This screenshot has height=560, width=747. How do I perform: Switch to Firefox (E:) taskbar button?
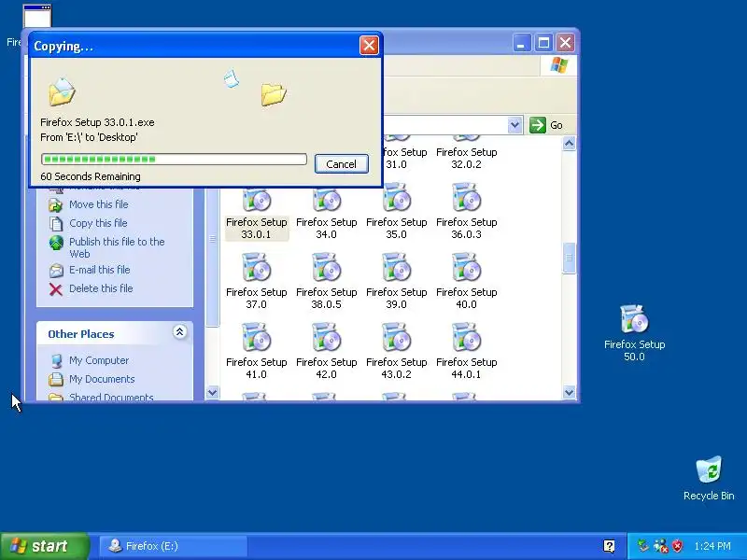click(x=174, y=546)
